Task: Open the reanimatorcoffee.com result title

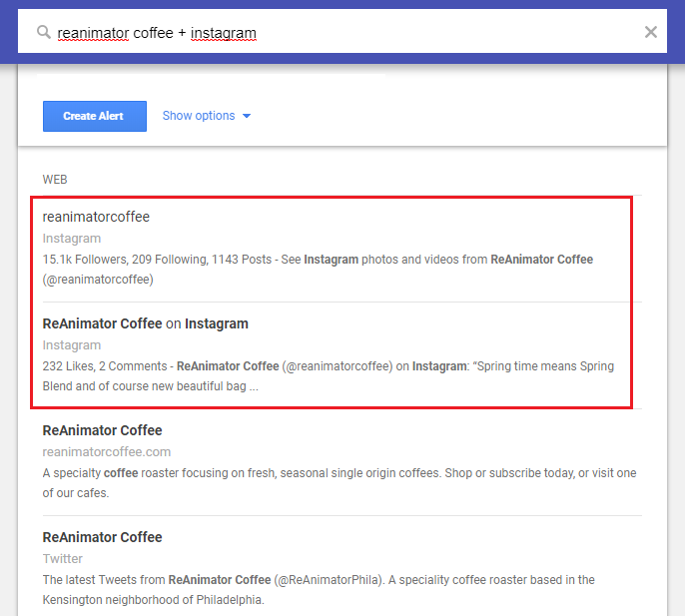Action: coord(102,430)
